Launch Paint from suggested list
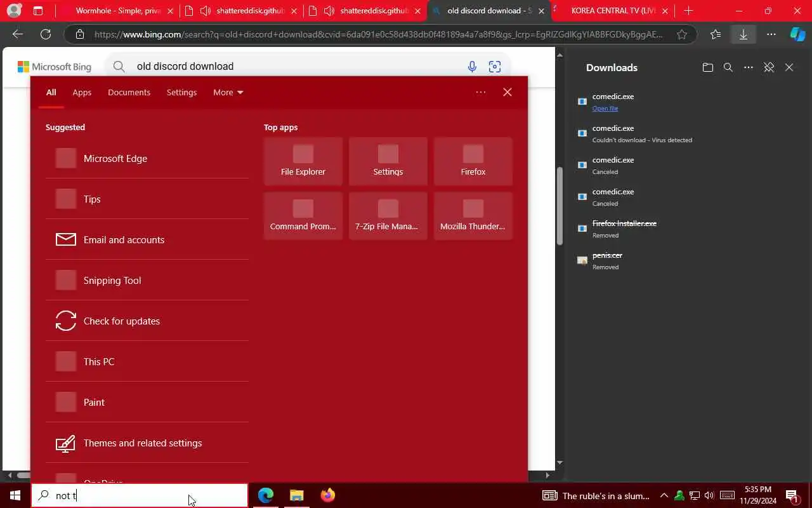The width and height of the screenshot is (812, 508). (x=147, y=403)
